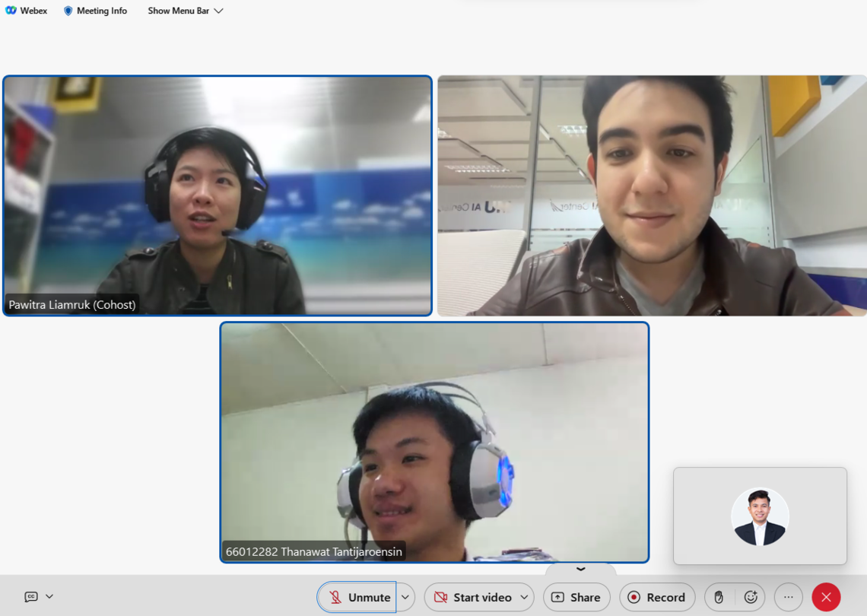This screenshot has height=616, width=867.
Task: Select Pawitra Liamruk's video tile
Action: 218,195
